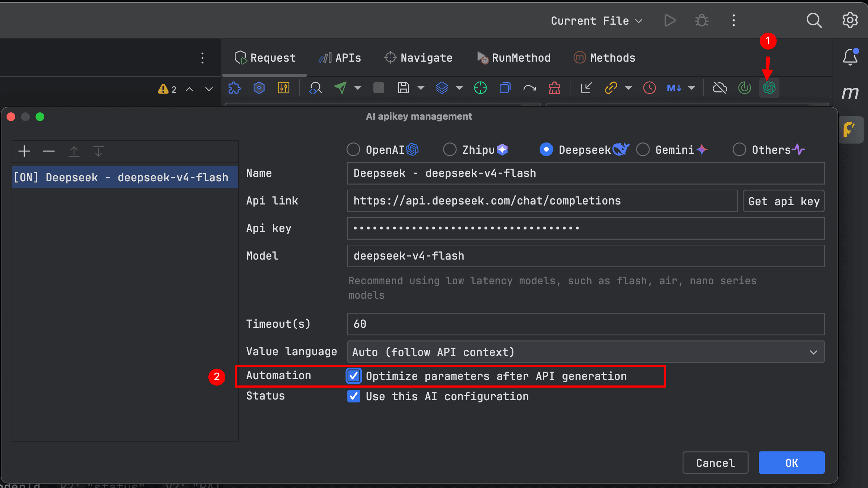Image resolution: width=868 pixels, height=488 pixels.
Task: Switch to the Methods tab
Action: click(x=604, y=58)
